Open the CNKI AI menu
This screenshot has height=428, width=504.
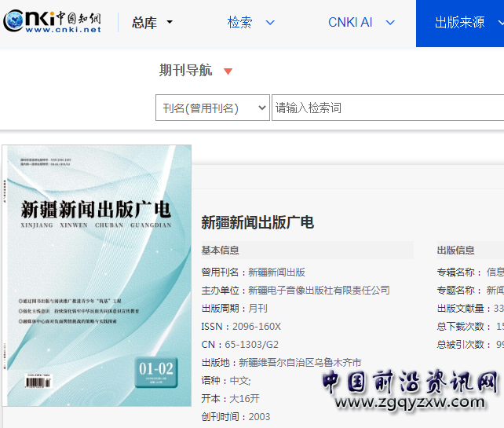(350, 23)
